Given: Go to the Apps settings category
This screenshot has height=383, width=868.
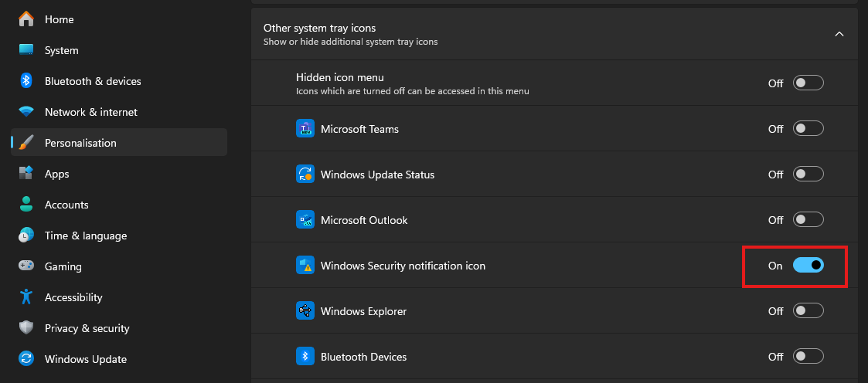Looking at the screenshot, I should pos(57,174).
